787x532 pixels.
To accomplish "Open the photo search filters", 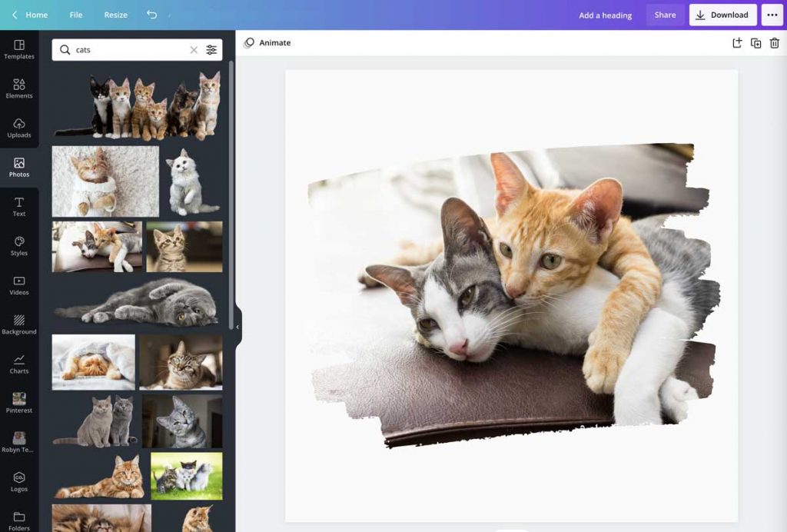I will pyautogui.click(x=211, y=49).
